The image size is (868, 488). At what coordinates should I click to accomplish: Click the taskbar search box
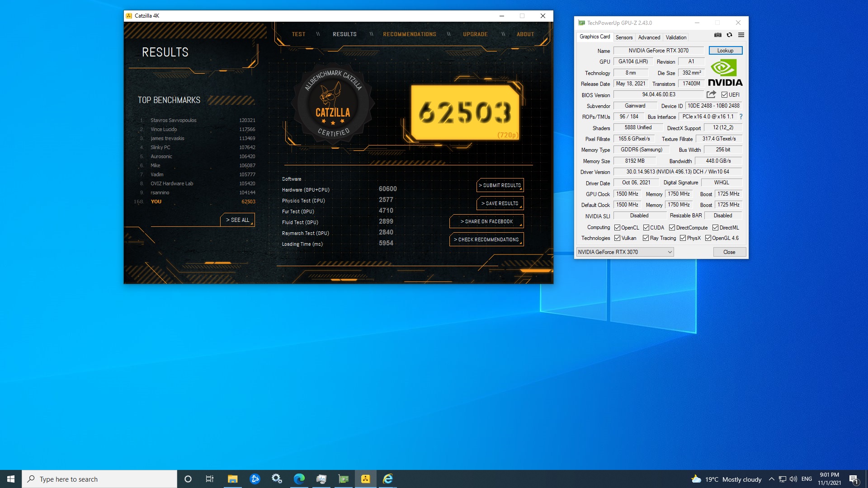click(99, 479)
